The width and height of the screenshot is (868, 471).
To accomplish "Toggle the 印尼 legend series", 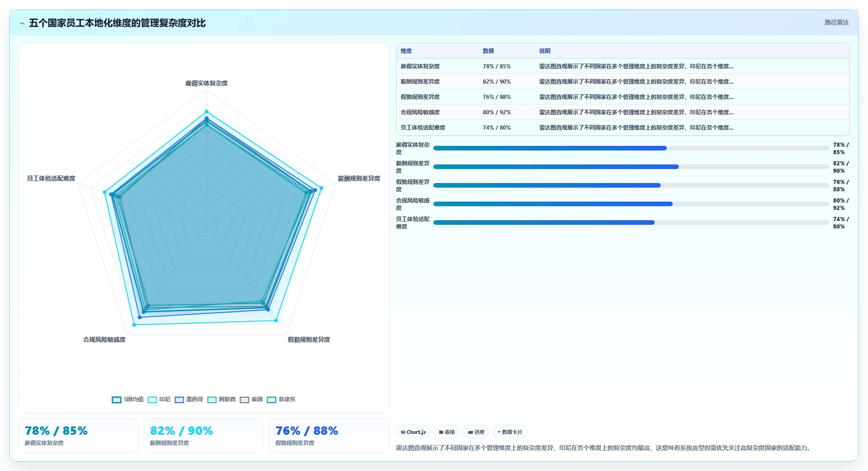I will point(159,399).
